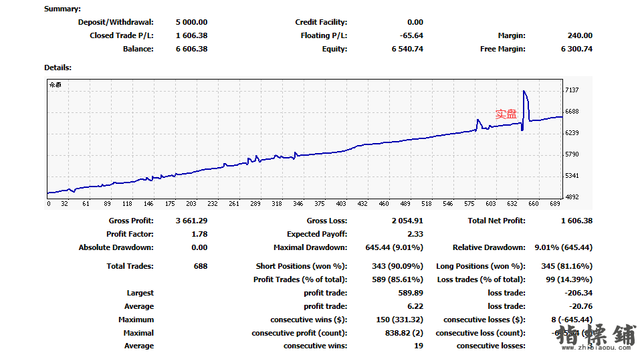This screenshot has height=353, width=644.
Task: Click the 'Free Margin:' label
Action: pyautogui.click(x=503, y=49)
